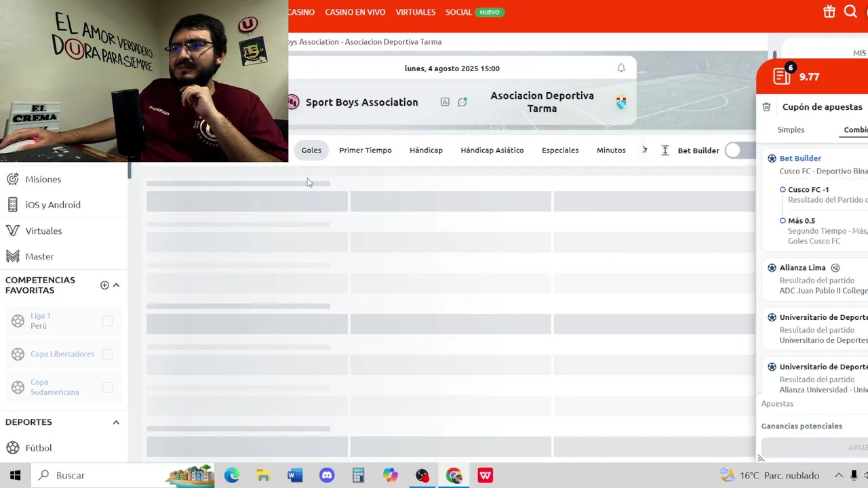Image resolution: width=868 pixels, height=488 pixels.
Task: Click the football icon next to Alianza Lima
Action: click(772, 268)
